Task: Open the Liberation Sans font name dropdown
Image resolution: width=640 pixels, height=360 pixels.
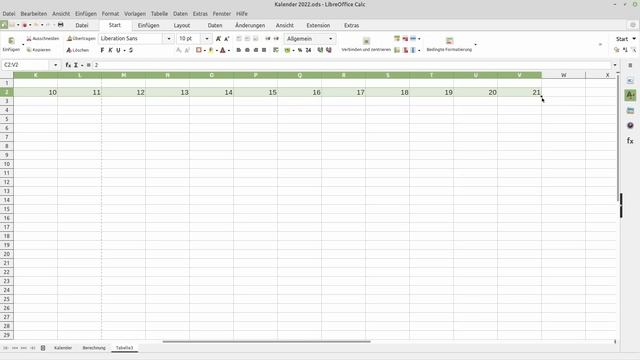Action: 169,38
